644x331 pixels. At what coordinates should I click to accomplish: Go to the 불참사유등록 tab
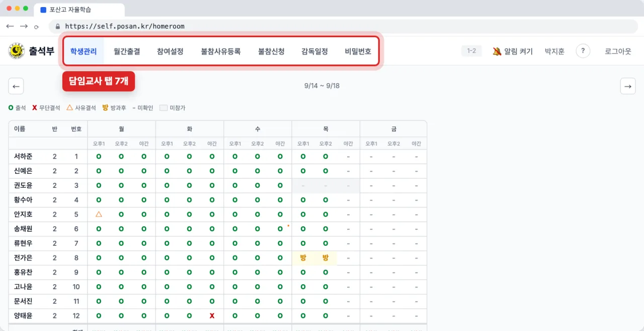pos(221,51)
